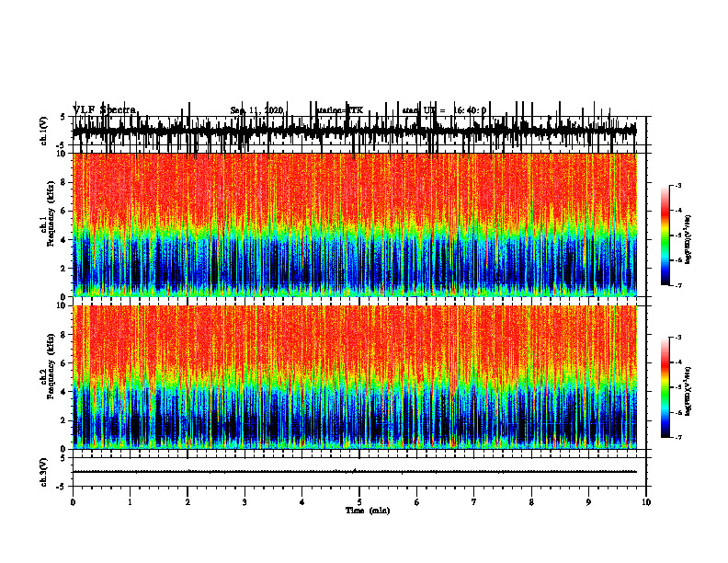728x563 pixels.
Task: Click the ch.2 colorbar PSD unit label
Action: pyautogui.click(x=688, y=391)
